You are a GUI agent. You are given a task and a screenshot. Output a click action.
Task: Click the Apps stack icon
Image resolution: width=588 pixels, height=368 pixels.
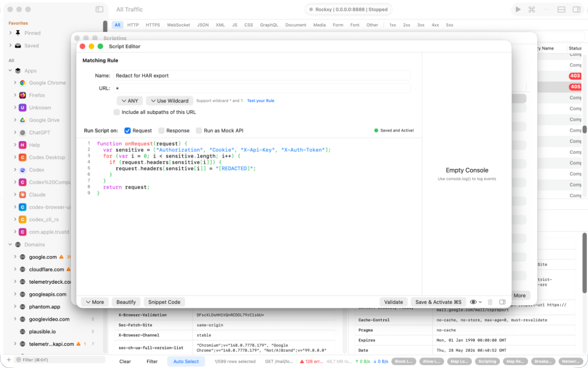tap(18, 71)
